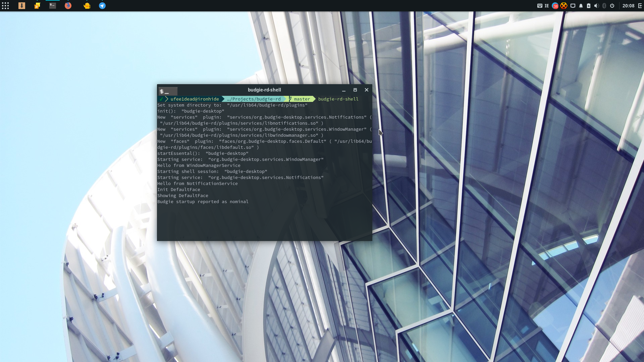Open Telegram from the panel
The width and height of the screenshot is (644, 362).
[102, 6]
